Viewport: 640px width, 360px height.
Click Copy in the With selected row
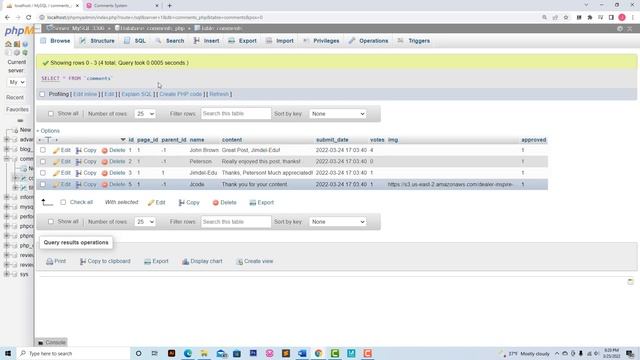(x=189, y=202)
